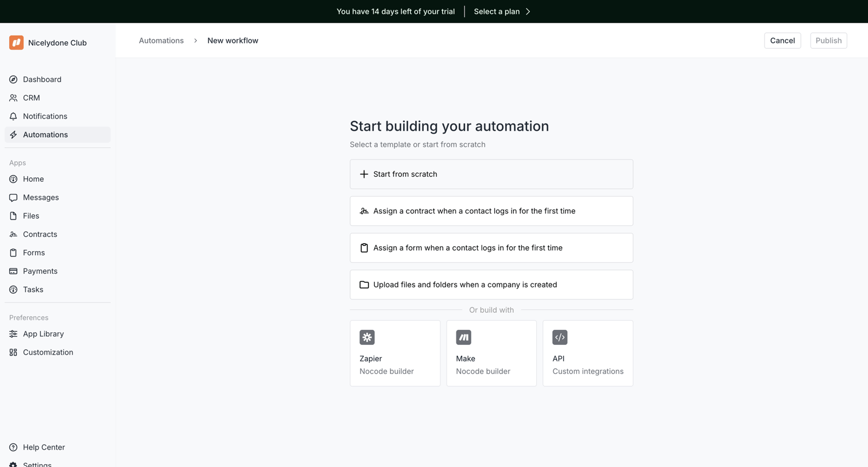The width and height of the screenshot is (868, 467).
Task: Select assign a contract on first login template
Action: [491, 211]
